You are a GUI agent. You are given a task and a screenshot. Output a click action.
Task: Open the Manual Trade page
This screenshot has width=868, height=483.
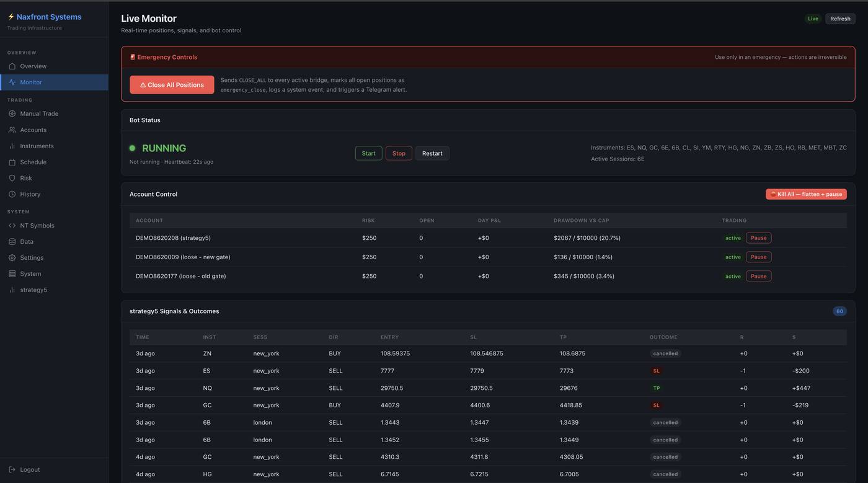pyautogui.click(x=54, y=114)
